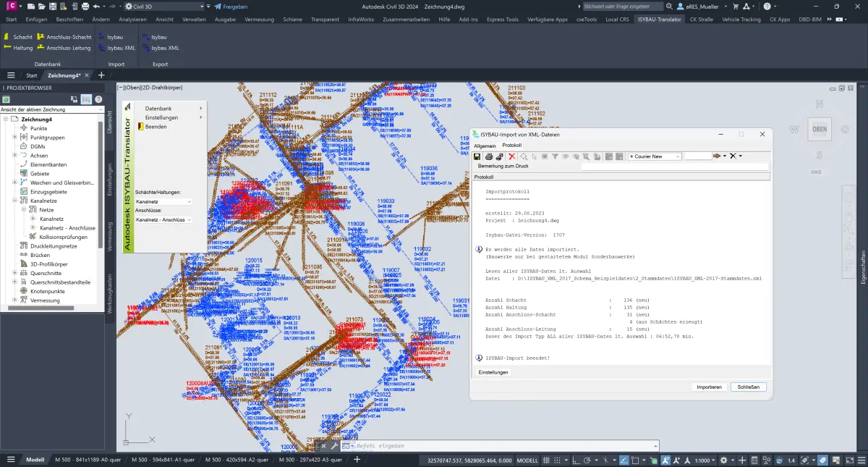Print the protocol using printer icon
Image resolution: width=868 pixels, height=467 pixels.
(x=489, y=156)
